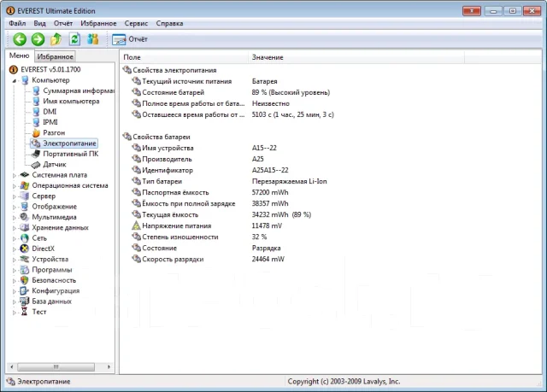The width and height of the screenshot is (547, 392).
Task: Expand the DirectX tree node
Action: (15, 249)
